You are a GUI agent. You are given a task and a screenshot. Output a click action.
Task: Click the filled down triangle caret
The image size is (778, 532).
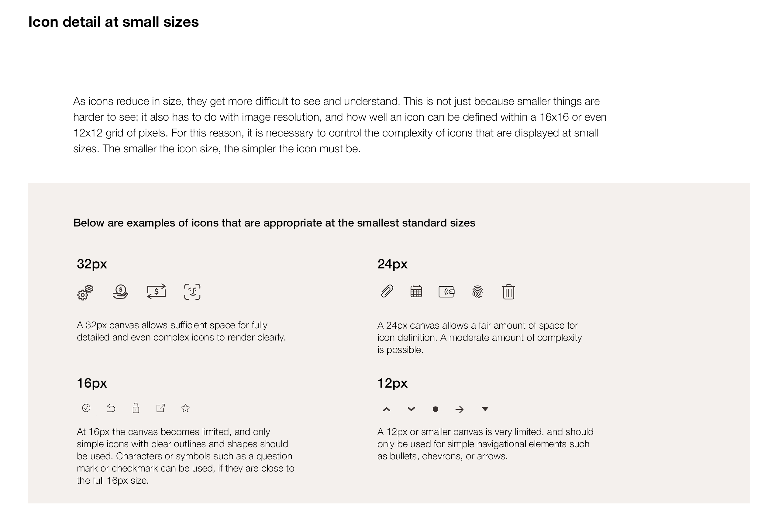(x=485, y=409)
